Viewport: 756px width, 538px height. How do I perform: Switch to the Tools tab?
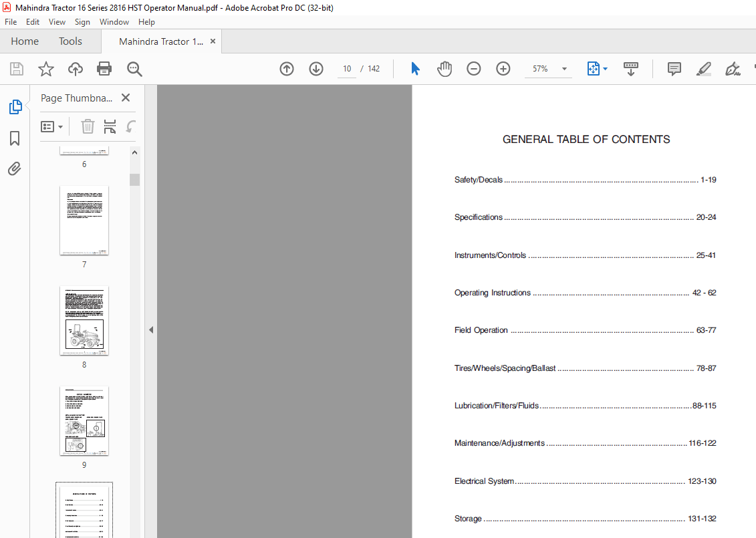coord(70,41)
